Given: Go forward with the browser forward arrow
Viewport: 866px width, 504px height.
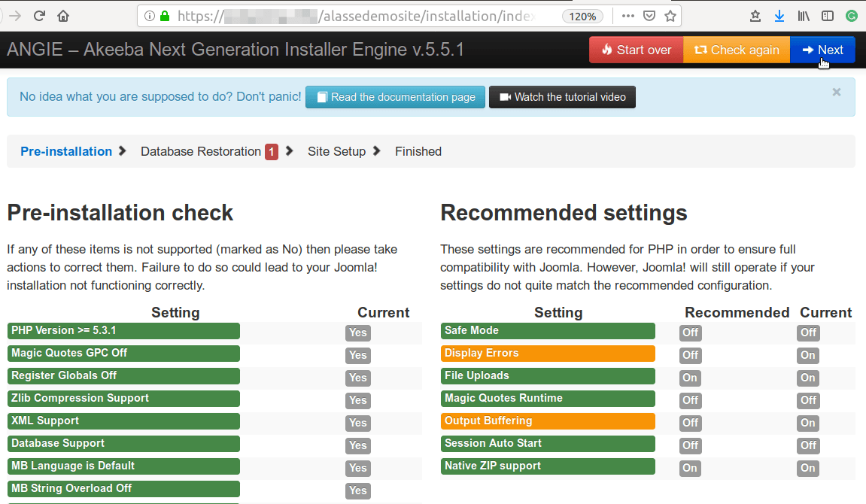Looking at the screenshot, I should pyautogui.click(x=14, y=16).
